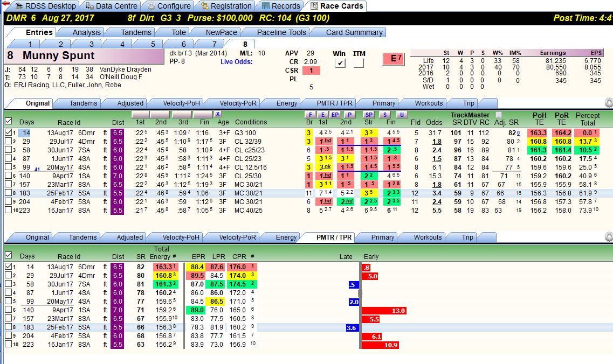Click the CPR column header
This screenshot has height=364, width=613.
pyautogui.click(x=239, y=257)
